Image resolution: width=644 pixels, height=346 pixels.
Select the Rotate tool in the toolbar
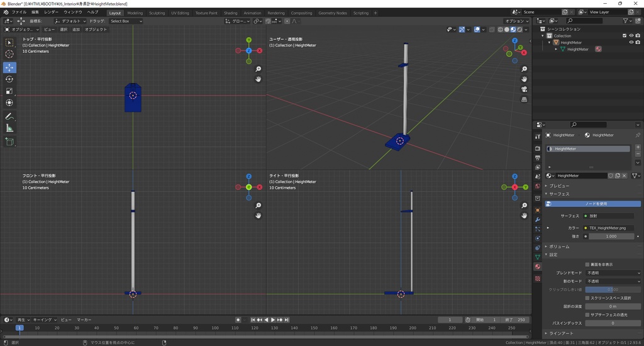pyautogui.click(x=9, y=79)
